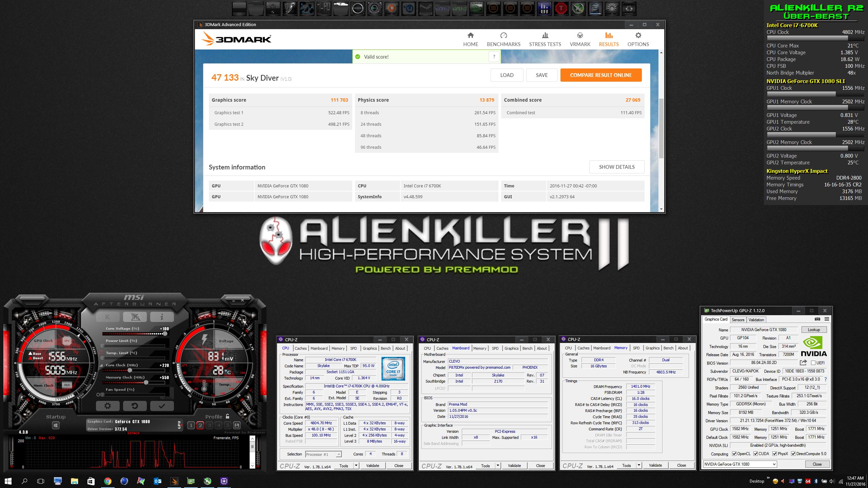
Task: Click the GPU-Z screenshot camera icon
Action: pos(817,319)
